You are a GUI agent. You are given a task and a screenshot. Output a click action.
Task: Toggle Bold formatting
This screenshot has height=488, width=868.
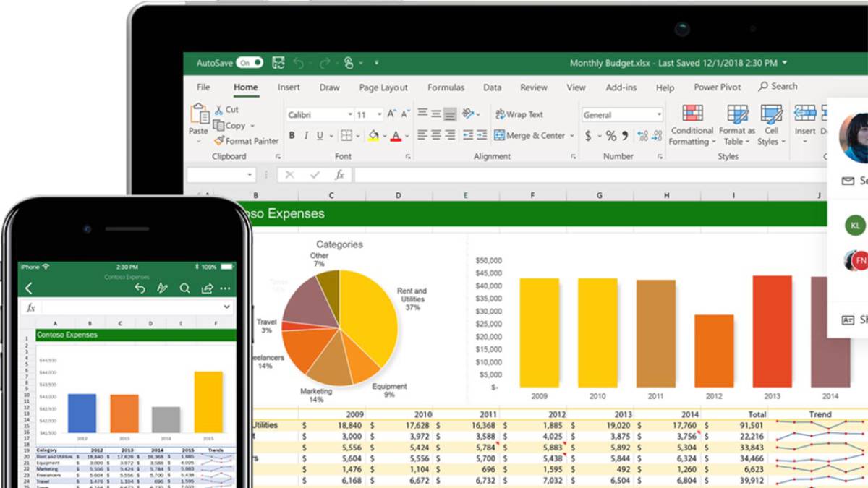click(x=292, y=135)
